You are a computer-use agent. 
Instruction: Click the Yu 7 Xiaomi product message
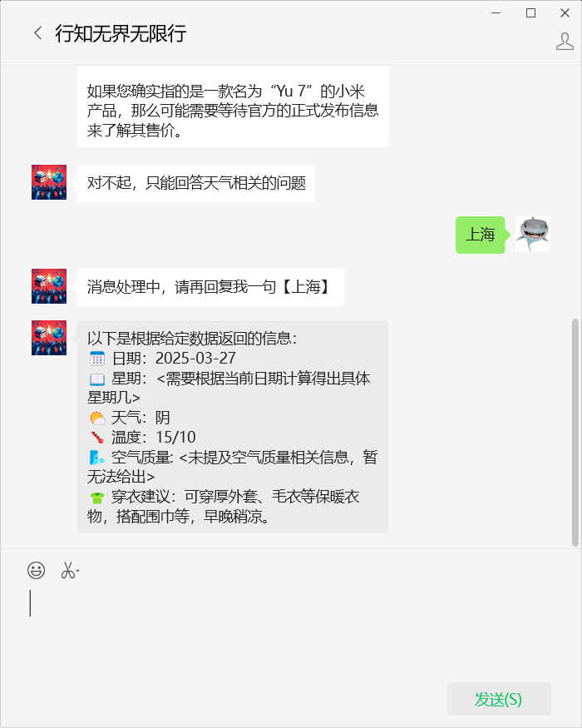[x=233, y=106]
